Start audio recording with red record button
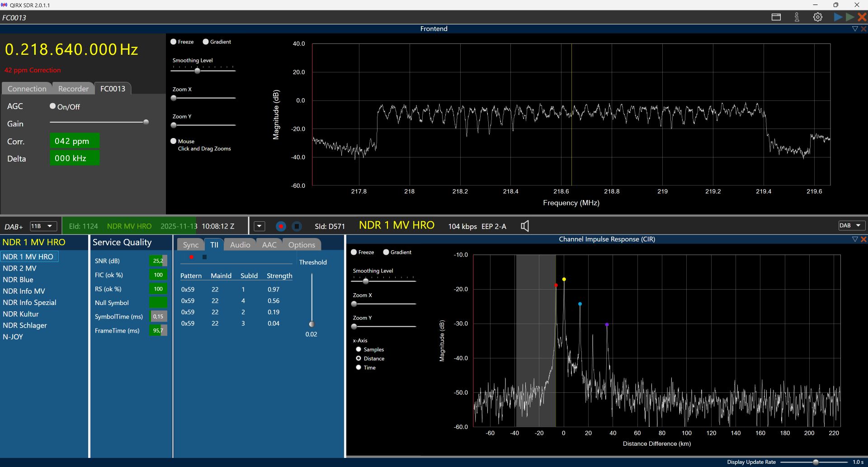The height and width of the screenshot is (467, 868). pos(281,226)
